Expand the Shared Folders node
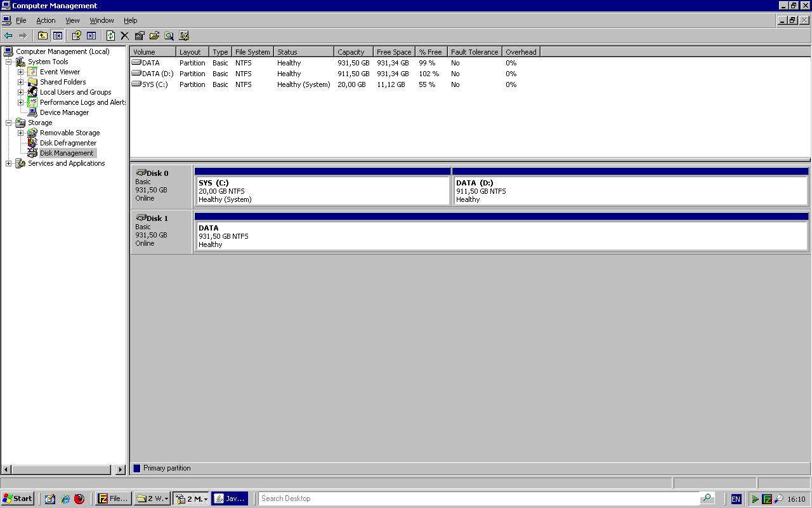The height and width of the screenshot is (508, 812). pos(20,82)
